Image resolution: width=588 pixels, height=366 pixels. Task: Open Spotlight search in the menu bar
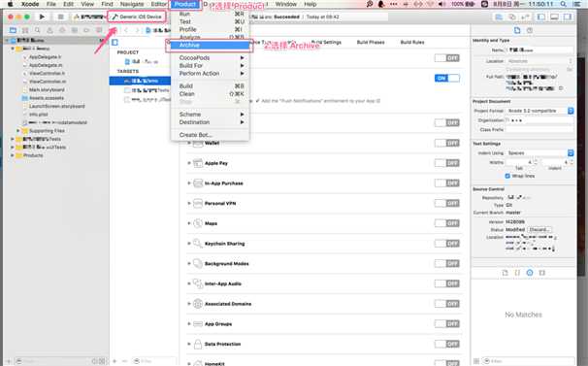pyautogui.click(x=563, y=4)
